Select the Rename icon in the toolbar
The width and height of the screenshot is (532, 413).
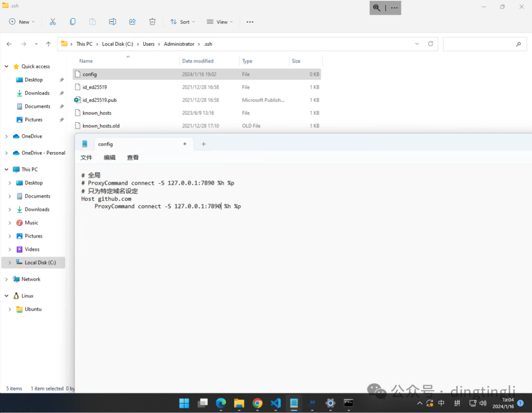point(112,22)
